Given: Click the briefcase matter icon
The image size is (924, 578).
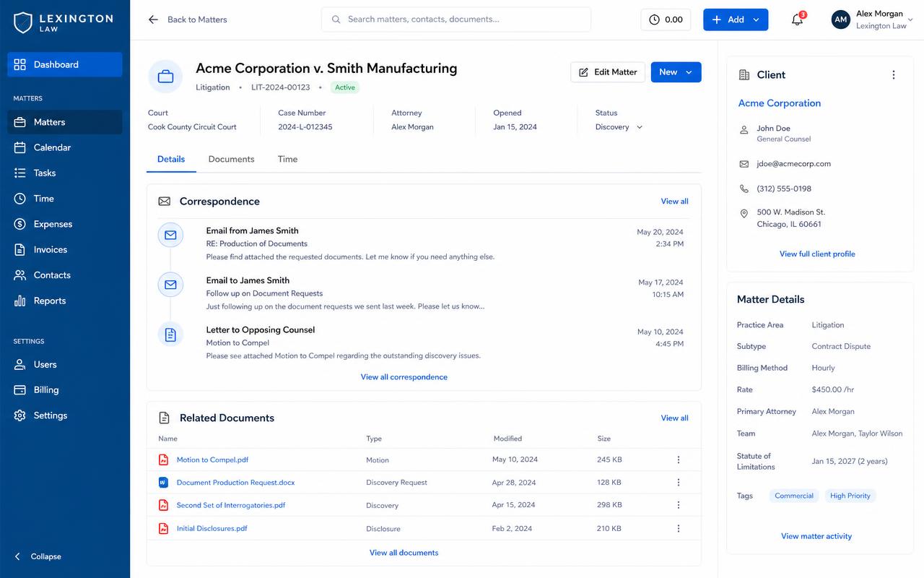Looking at the screenshot, I should tap(165, 77).
